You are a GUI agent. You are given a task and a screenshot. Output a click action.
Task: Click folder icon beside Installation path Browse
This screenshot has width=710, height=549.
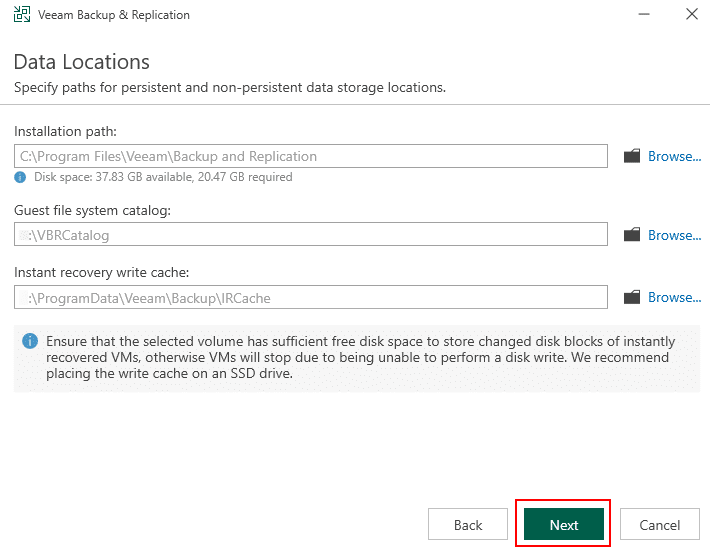click(632, 156)
